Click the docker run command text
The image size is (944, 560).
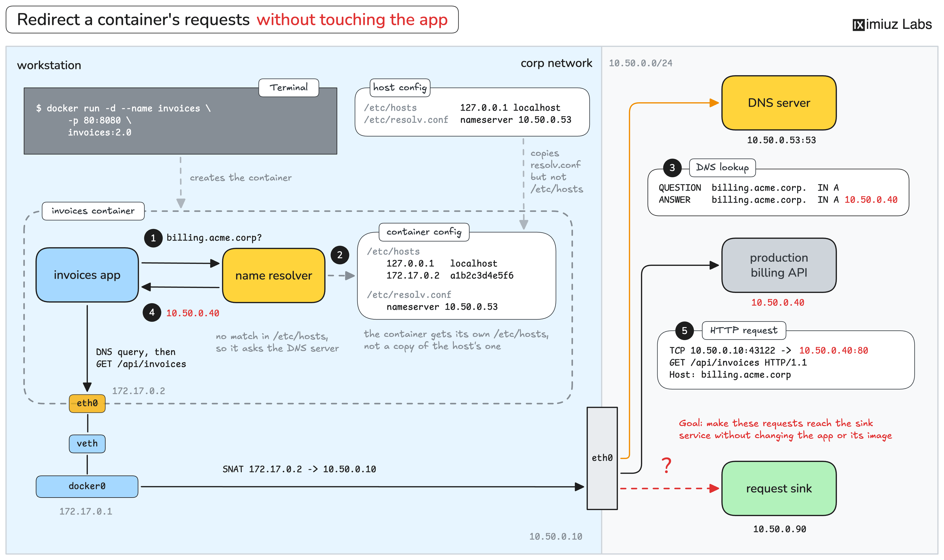pyautogui.click(x=123, y=108)
